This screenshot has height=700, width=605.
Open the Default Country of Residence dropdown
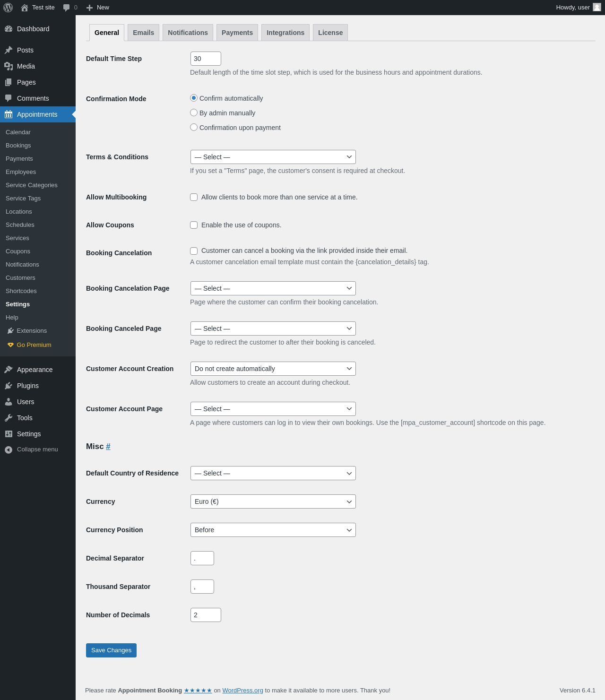click(x=273, y=473)
